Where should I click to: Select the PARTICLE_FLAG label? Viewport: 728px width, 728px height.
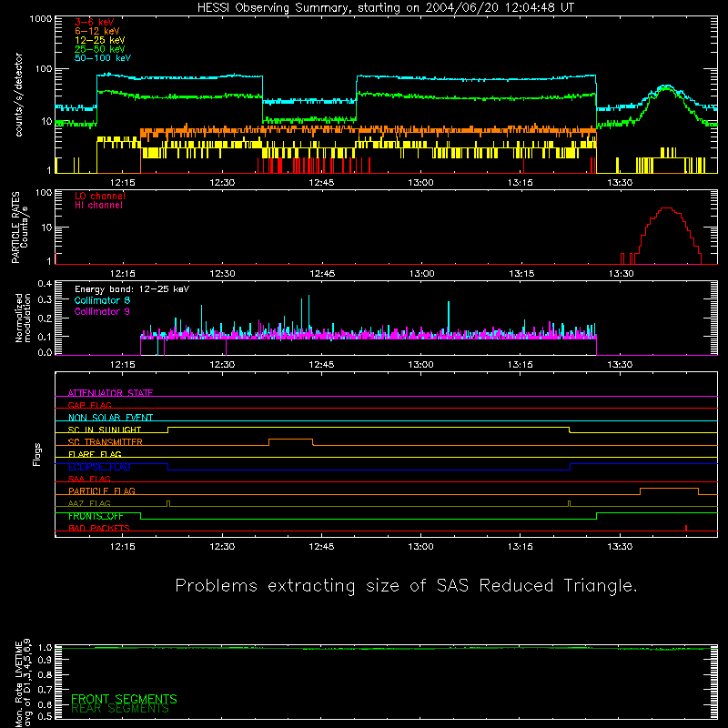pos(102,490)
